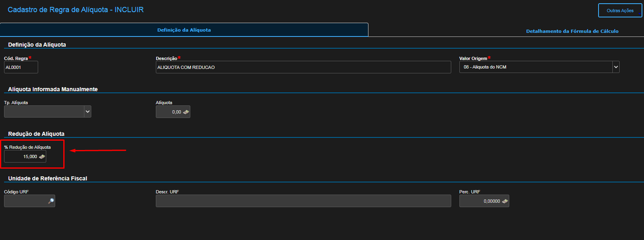Screen dimensions: 644x240
Task: Open Detalhamento da Fórmula de Cálculo tab
Action: tap(572, 31)
